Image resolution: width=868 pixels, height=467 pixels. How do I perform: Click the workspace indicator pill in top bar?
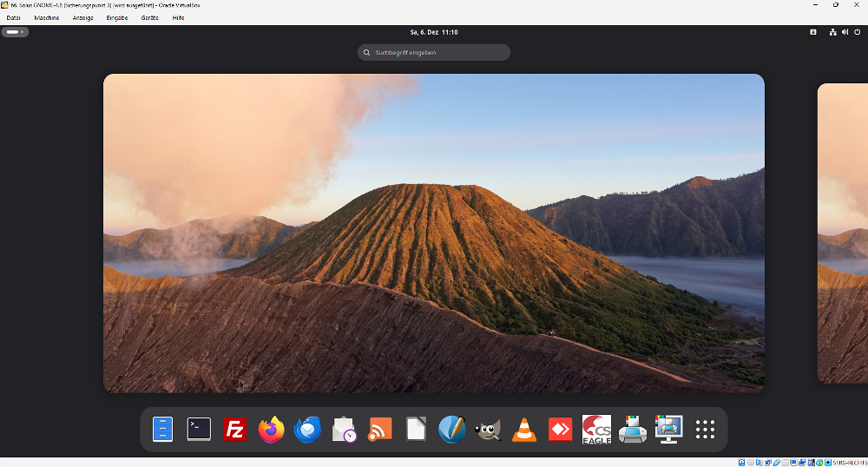pos(15,32)
